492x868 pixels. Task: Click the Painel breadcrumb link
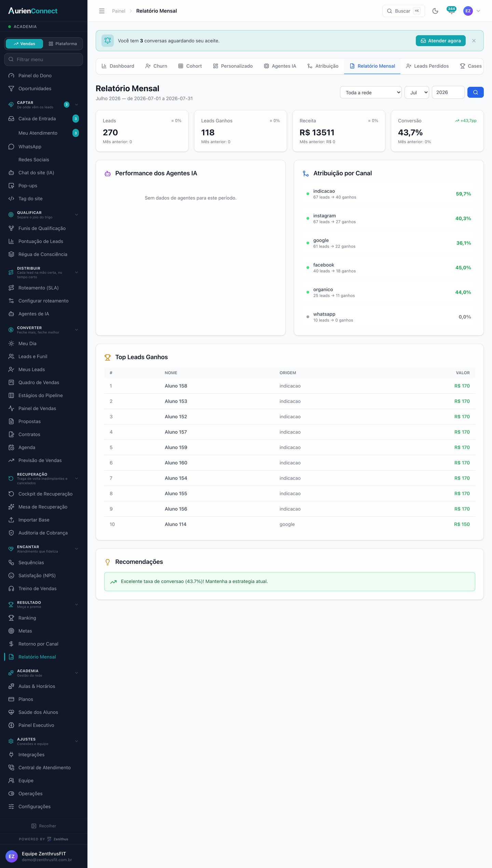point(119,11)
